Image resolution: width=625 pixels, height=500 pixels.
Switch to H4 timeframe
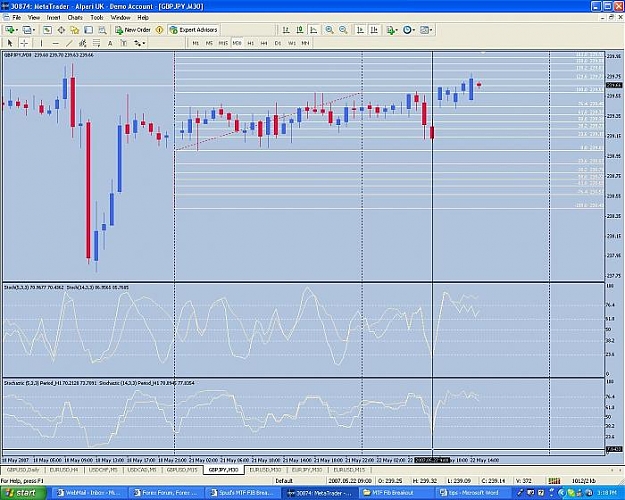point(264,43)
